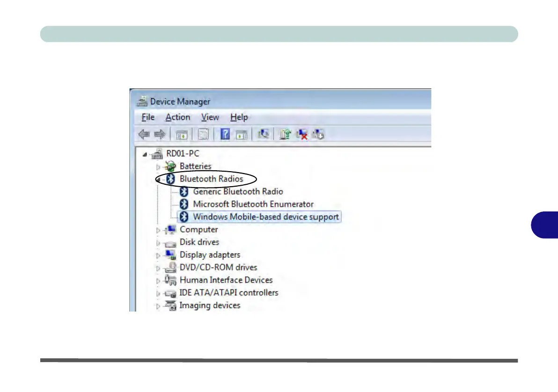Screen dimensions: 558x392
Task: Click the Generic Bluetooth Radio device icon
Action: (184, 192)
